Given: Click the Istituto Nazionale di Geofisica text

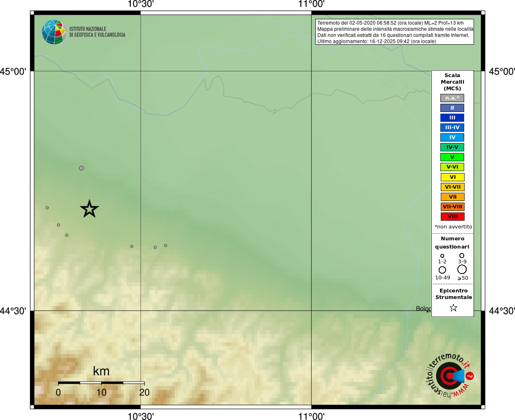Looking at the screenshot, I should [x=97, y=32].
